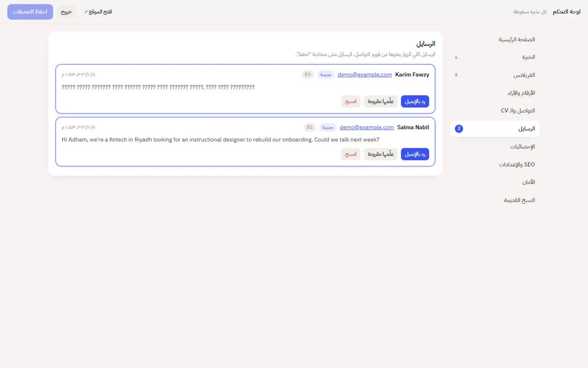Select the الرسايل sidebar item
Image resolution: width=588 pixels, height=368 pixels.
coord(495,129)
